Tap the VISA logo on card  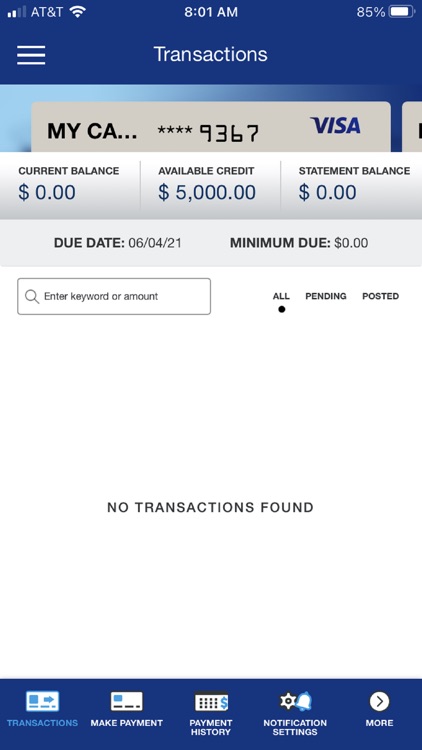click(335, 125)
